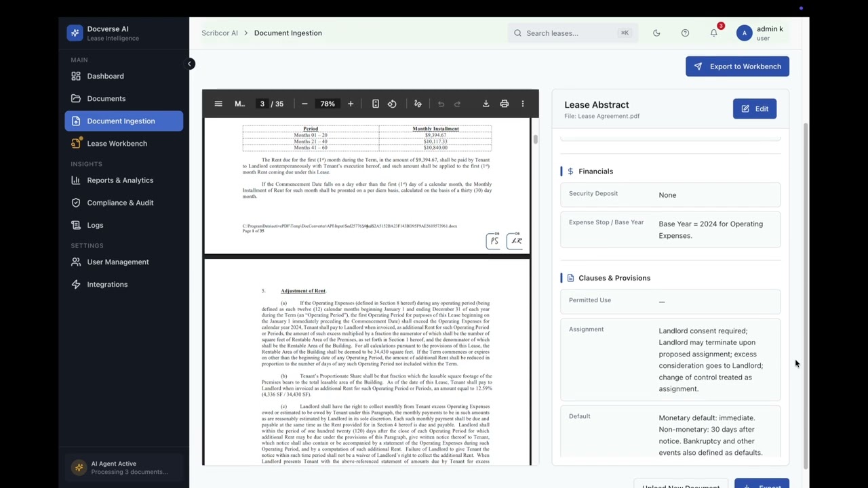This screenshot has height=488, width=868.
Task: Zoom in the PDF with plus
Action: (351, 104)
